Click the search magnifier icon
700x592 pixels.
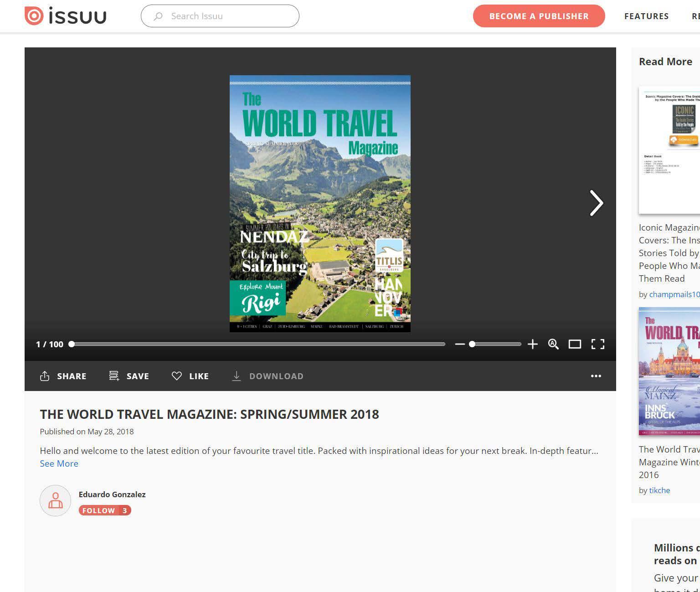coord(158,16)
